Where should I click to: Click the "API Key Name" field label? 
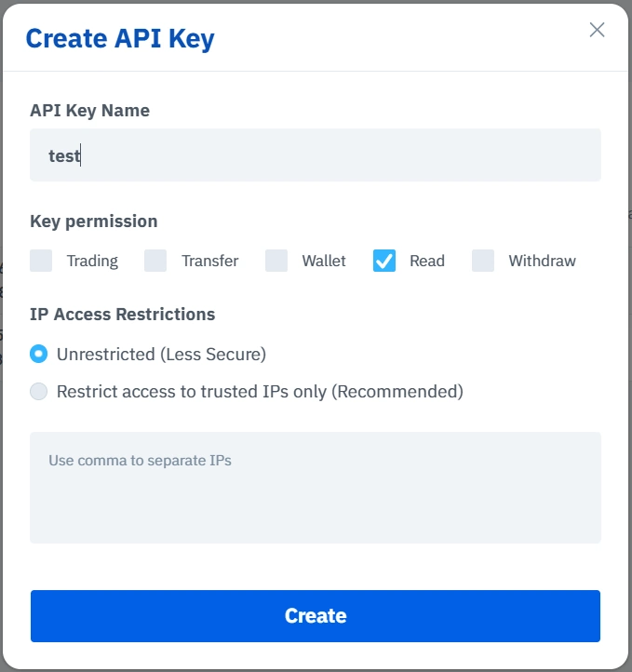90,111
